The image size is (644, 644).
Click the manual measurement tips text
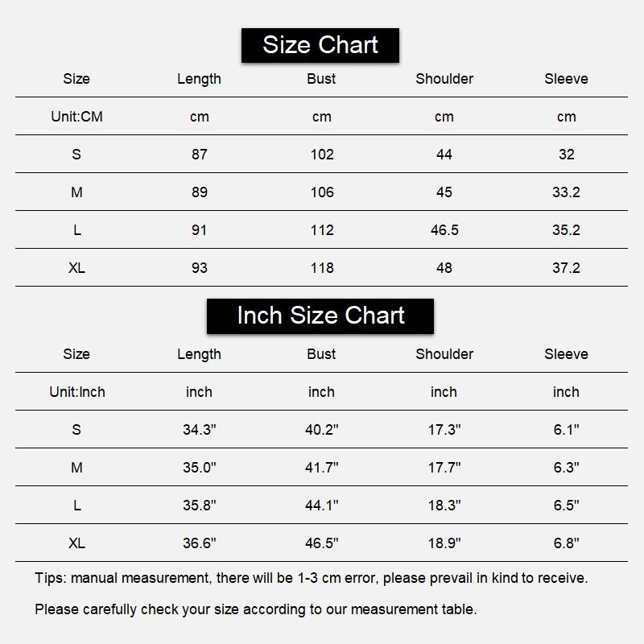coord(311,578)
